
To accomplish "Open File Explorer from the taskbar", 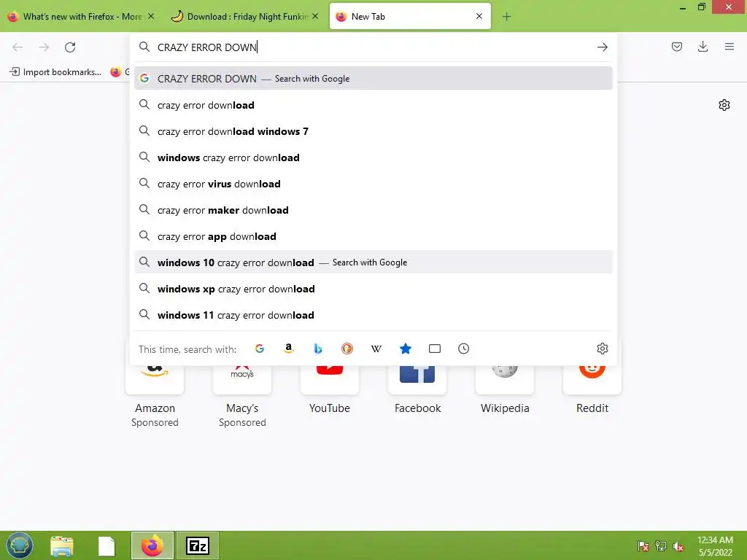I will (62, 545).
